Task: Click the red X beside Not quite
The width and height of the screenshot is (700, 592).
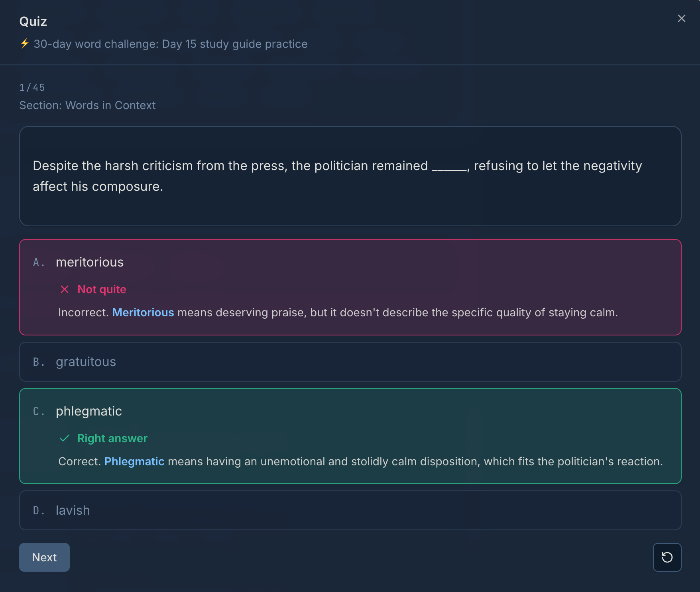Action: 65,289
